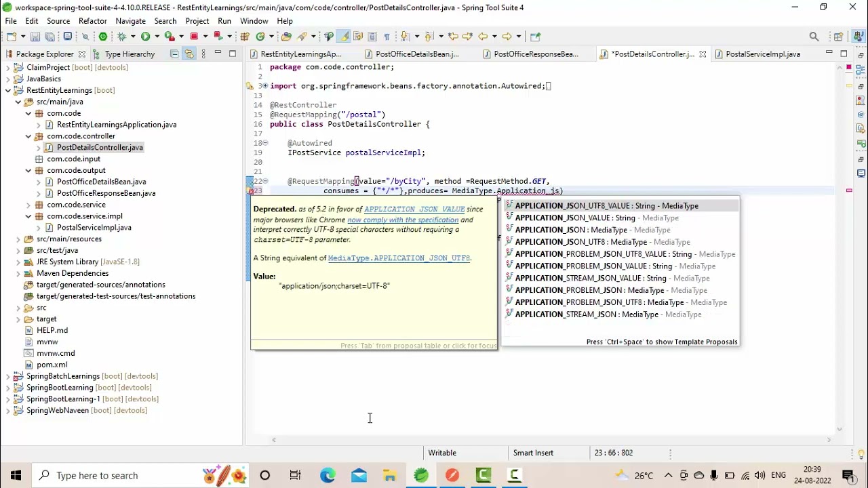Choose APPLICATION_STREAM_JSON : MediaType proposal
This screenshot has width=868, height=488.
[x=620, y=314]
